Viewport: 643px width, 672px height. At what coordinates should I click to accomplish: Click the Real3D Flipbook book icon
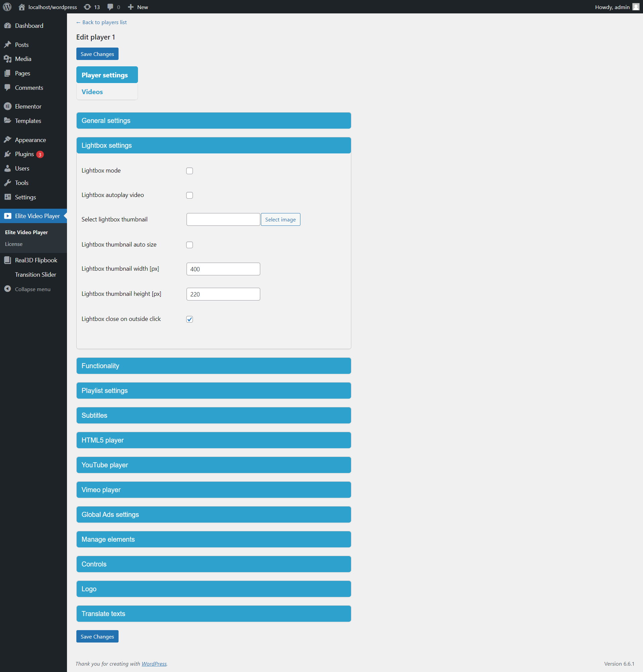pos(8,260)
